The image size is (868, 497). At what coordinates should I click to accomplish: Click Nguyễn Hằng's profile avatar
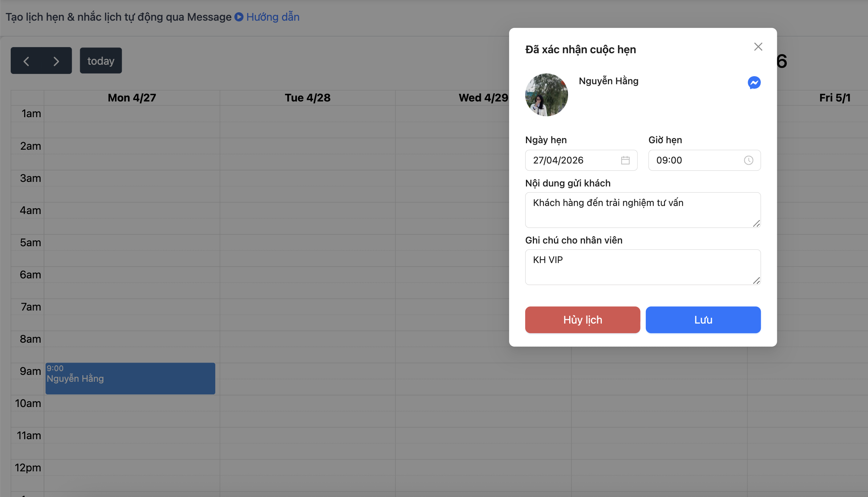point(546,95)
